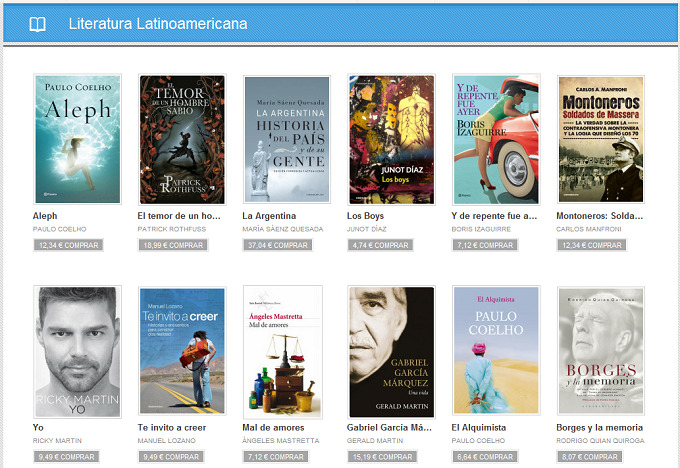Click 'Y de repente fue a...' title

tap(494, 216)
